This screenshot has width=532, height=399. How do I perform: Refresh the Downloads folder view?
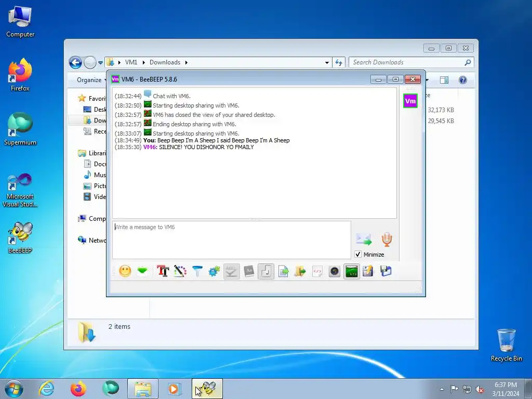pyautogui.click(x=339, y=62)
